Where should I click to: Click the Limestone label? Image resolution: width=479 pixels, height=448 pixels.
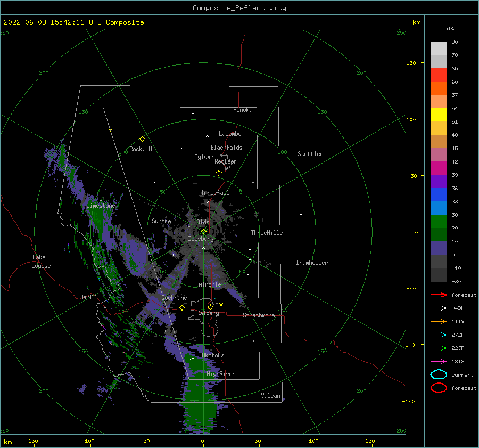point(101,206)
